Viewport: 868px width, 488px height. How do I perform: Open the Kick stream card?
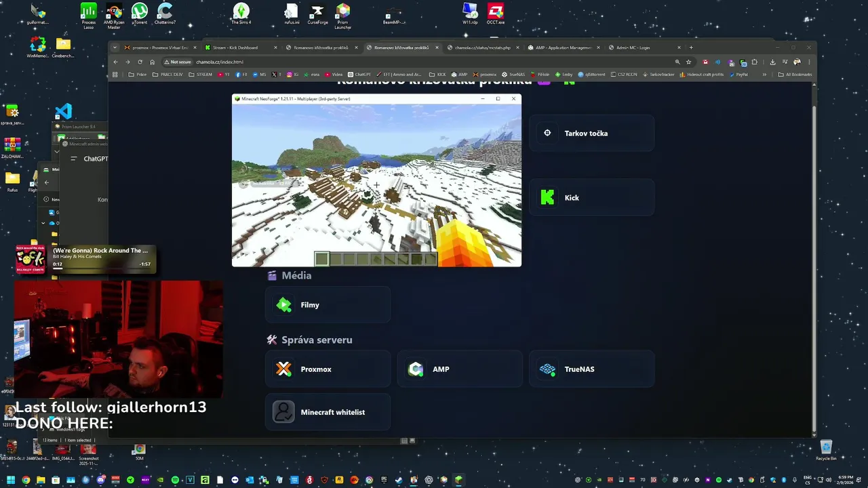point(591,198)
